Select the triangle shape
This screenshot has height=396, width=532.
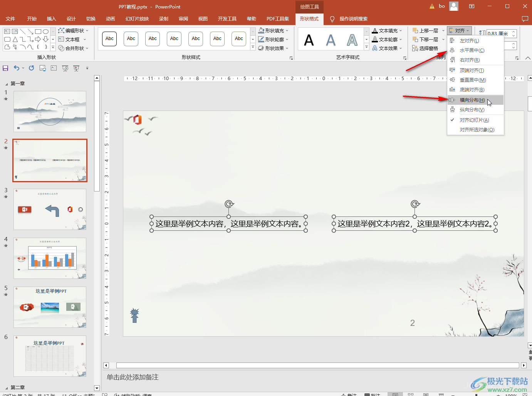pyautogui.click(x=15, y=39)
